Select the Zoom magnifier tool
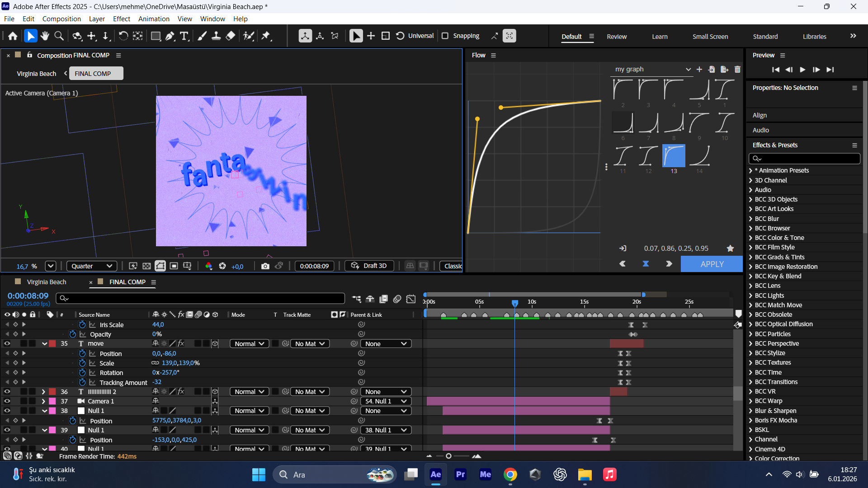 59,36
